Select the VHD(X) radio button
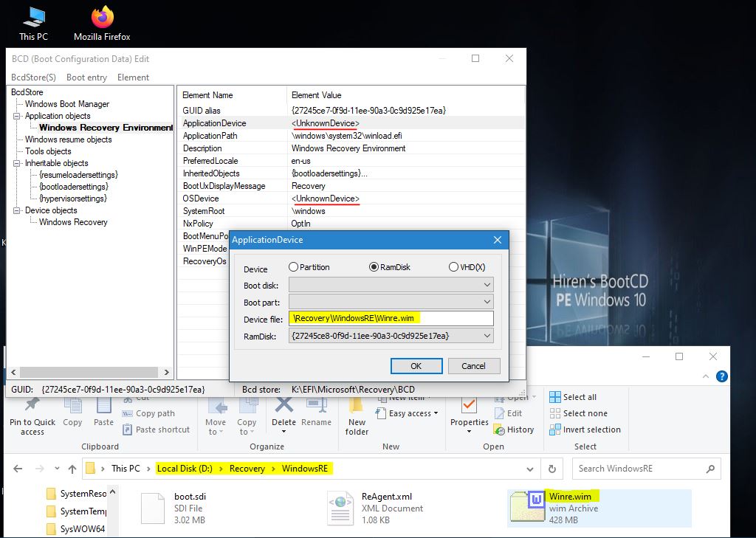Screen dimensions: 756x538 [453, 267]
